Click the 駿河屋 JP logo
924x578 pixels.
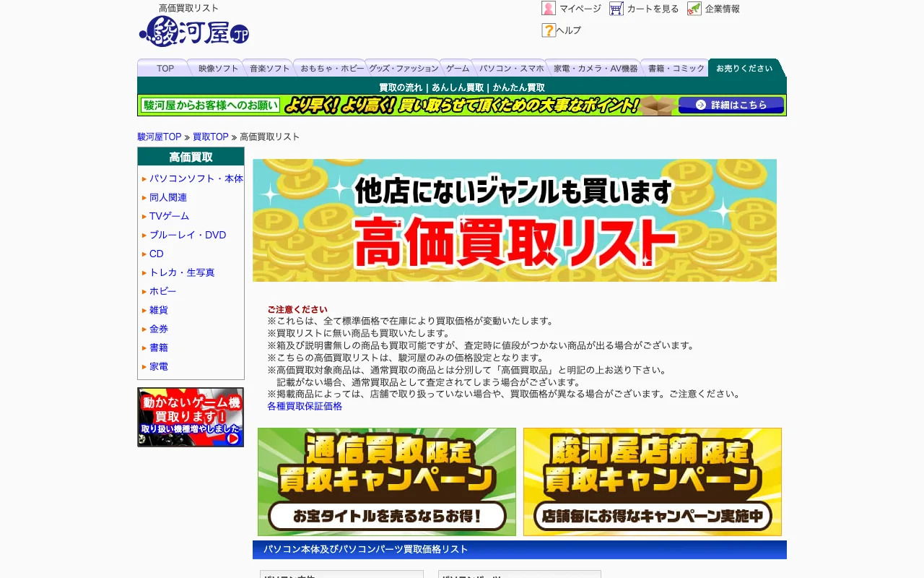click(193, 31)
